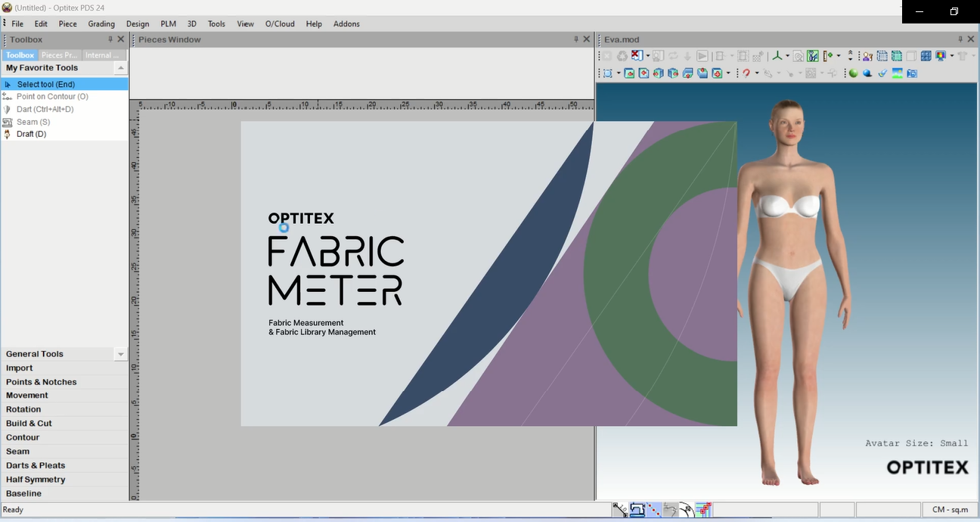This screenshot has width=980, height=522.
Task: Switch to the Pieces Properties tab
Action: (59, 55)
